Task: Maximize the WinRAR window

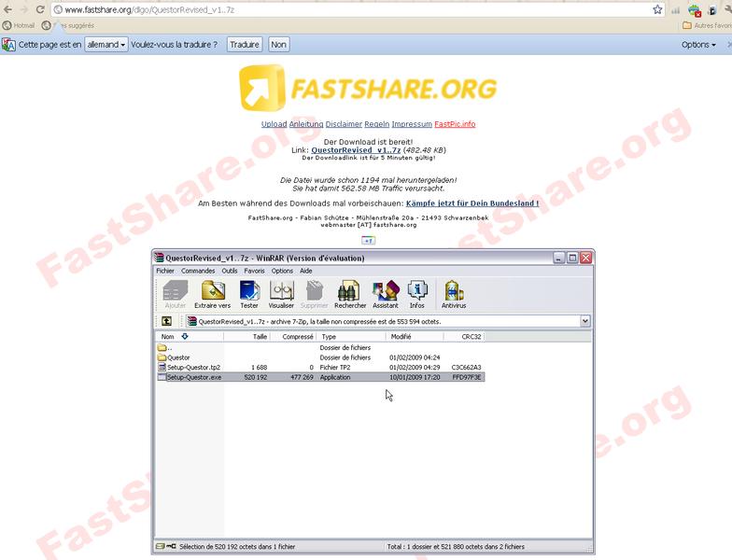Action: (x=572, y=258)
